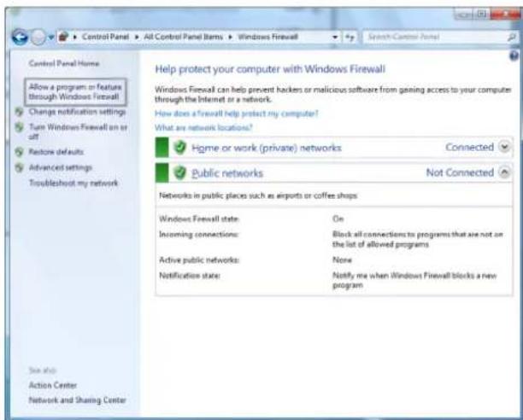Click green shield icon for Public networks
523x420 pixels.
point(179,172)
